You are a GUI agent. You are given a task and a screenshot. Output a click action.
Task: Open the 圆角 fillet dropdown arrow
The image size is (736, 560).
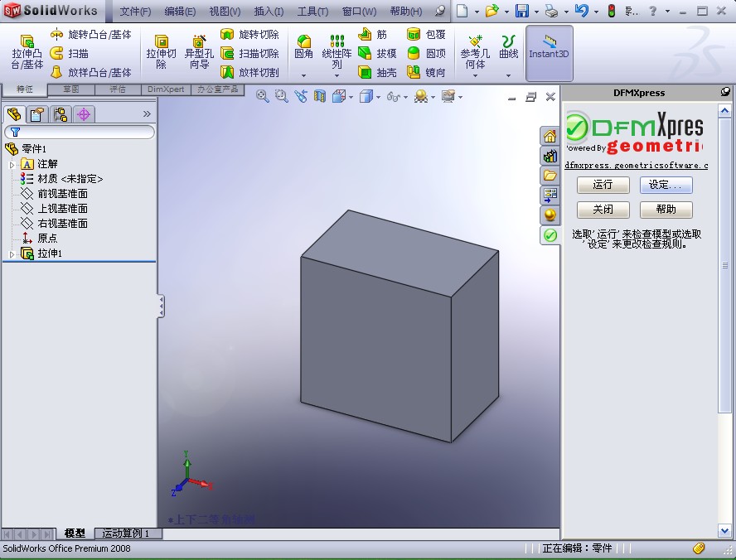click(303, 75)
